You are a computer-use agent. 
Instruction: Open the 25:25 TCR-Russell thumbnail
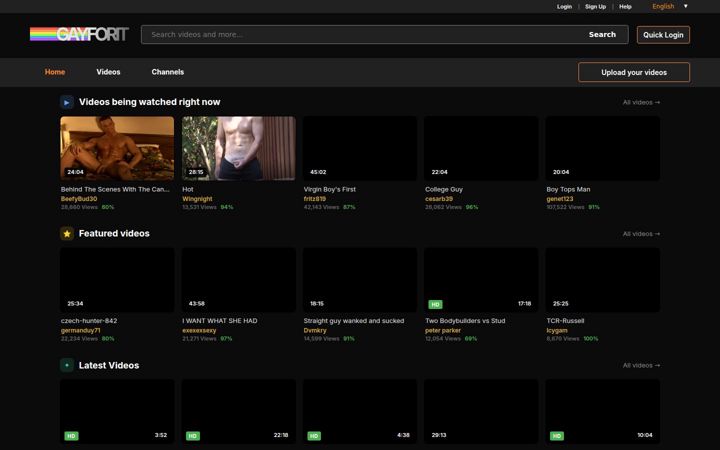pos(602,280)
